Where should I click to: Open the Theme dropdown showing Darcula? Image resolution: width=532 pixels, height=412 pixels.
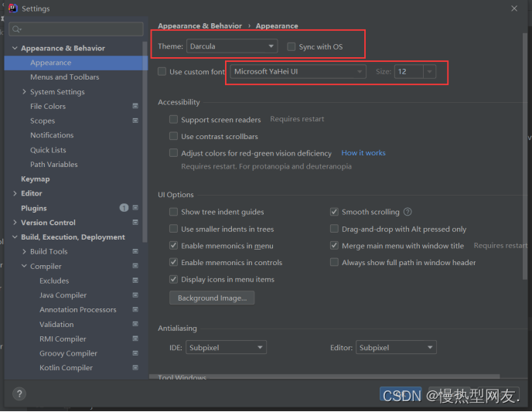(x=232, y=46)
